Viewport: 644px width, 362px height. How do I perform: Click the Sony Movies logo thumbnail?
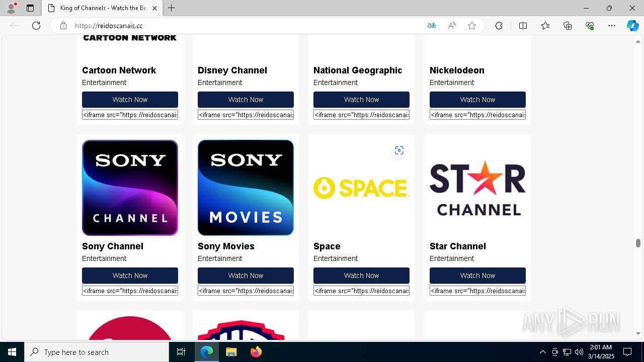pyautogui.click(x=246, y=188)
